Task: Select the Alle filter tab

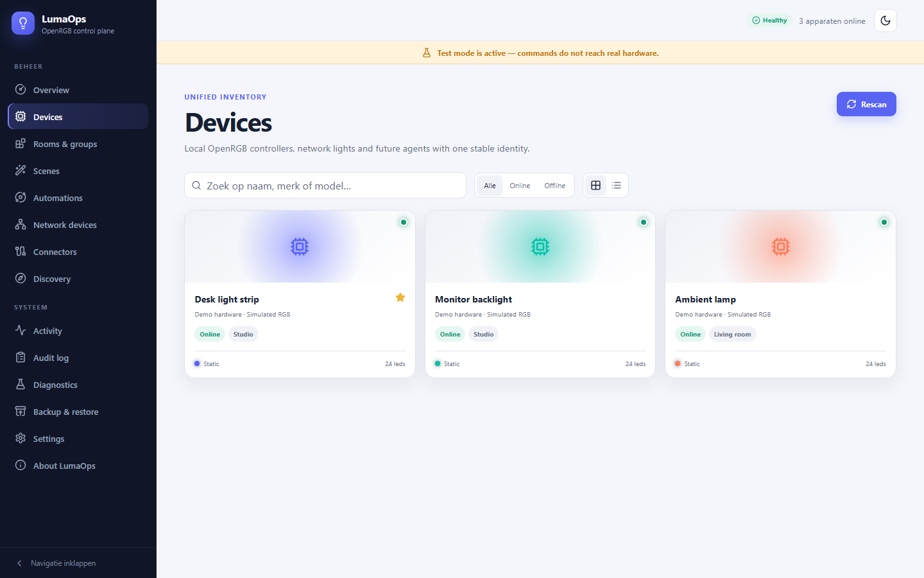Action: [x=490, y=186]
